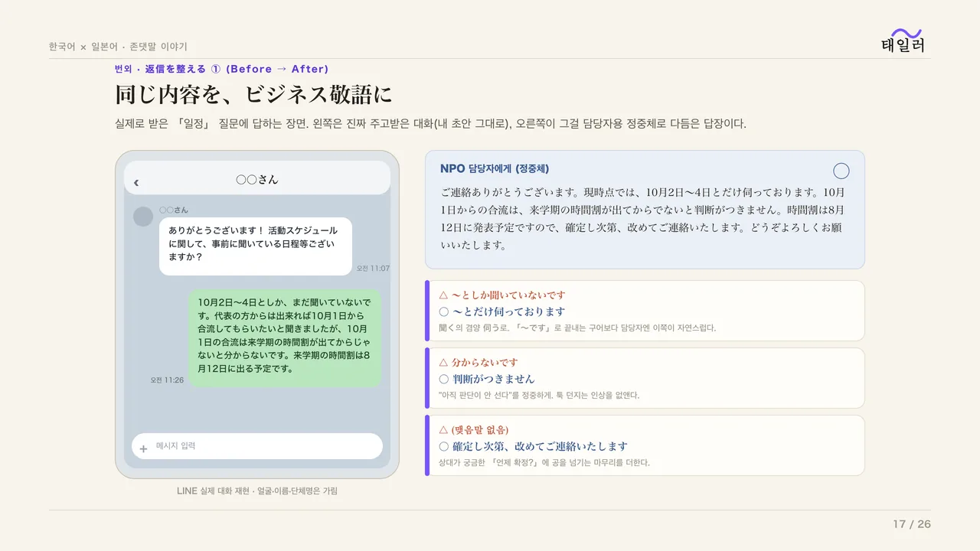
Task: Click the header text 한국어 × 일본어 · 존댓말 이야기
Action: [x=118, y=47]
